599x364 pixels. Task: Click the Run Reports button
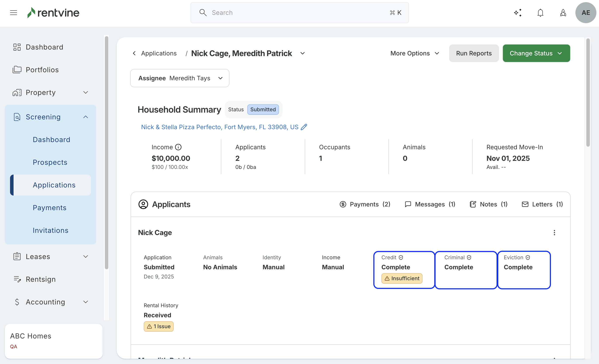pyautogui.click(x=474, y=53)
